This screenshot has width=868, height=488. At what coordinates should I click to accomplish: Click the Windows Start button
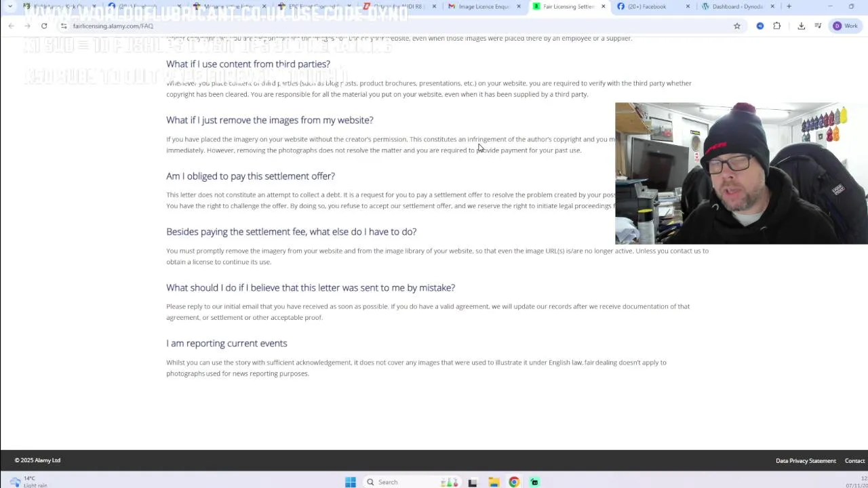(x=351, y=482)
